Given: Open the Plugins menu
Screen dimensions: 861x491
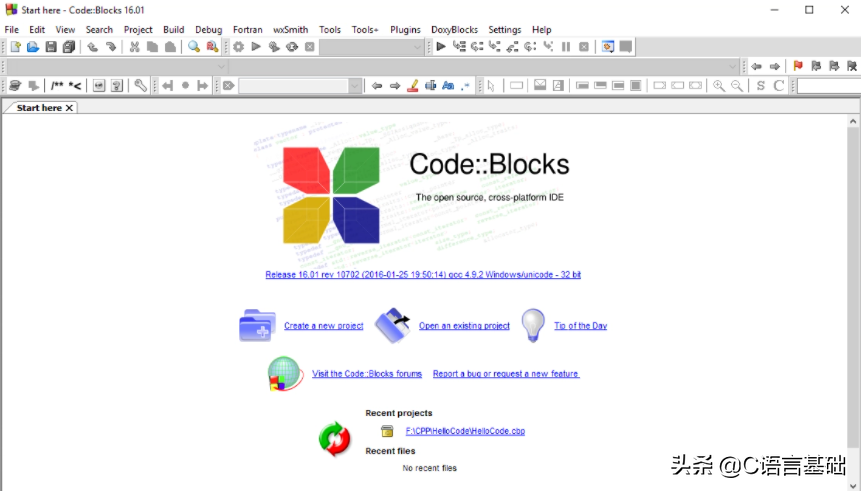Looking at the screenshot, I should 405,30.
